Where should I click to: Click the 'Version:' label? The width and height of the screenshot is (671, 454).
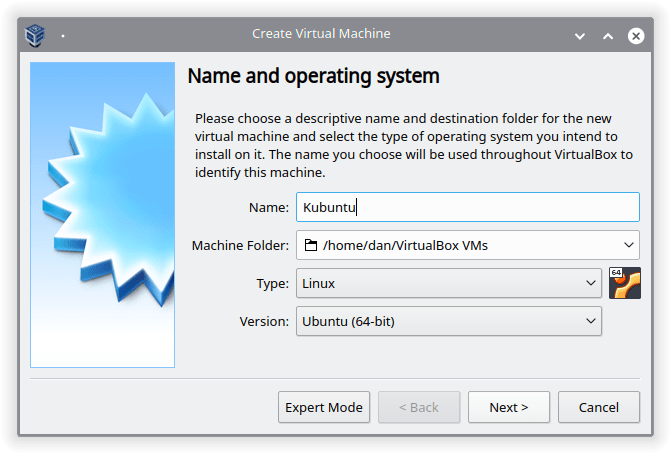(264, 321)
